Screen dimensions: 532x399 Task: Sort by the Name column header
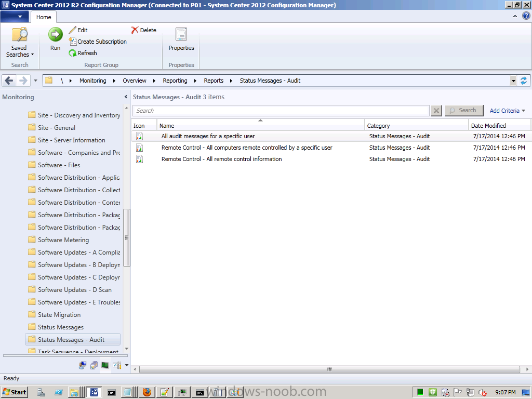click(261, 125)
